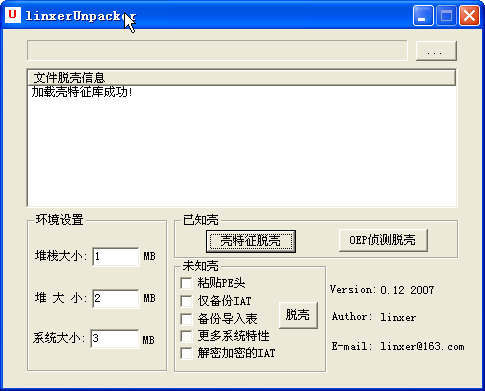Select the 加载壳特征库成功! log entry
The width and height of the screenshot is (485, 391).
click(x=82, y=92)
